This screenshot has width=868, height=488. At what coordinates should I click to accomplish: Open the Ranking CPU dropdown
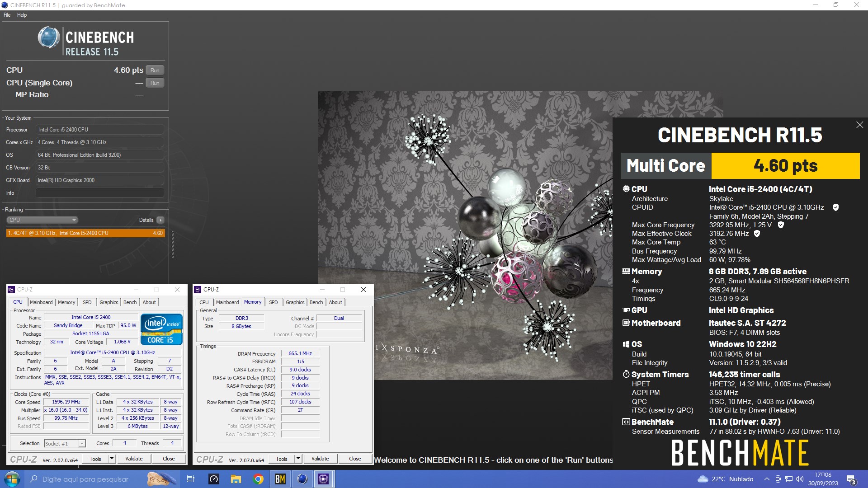42,220
